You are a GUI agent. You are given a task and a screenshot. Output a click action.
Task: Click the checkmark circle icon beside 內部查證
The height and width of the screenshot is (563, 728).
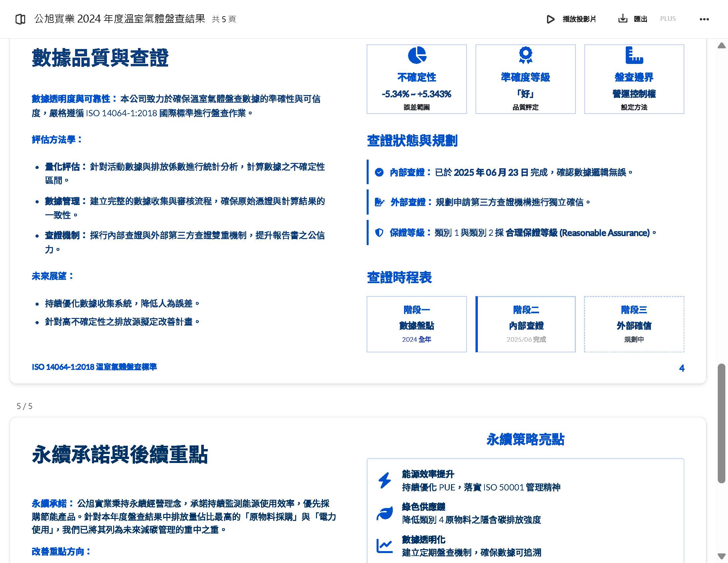(379, 173)
